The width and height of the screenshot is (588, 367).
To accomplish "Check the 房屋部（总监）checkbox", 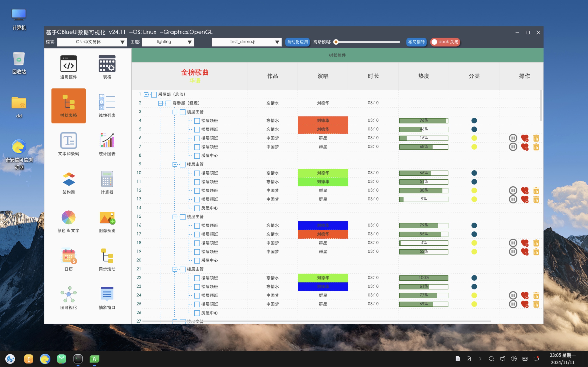I will (154, 94).
